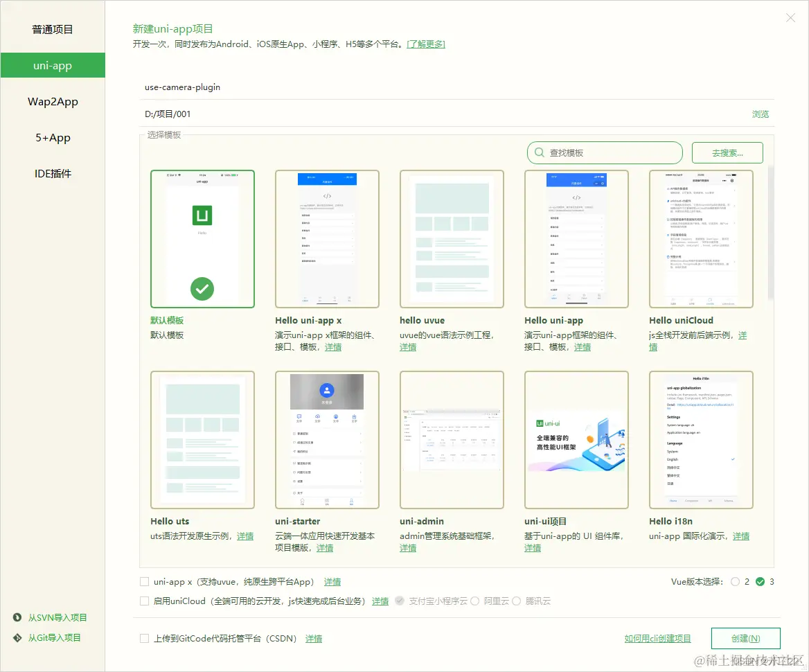
Task: Open 详情 link for uni-admin
Action: 407,547
